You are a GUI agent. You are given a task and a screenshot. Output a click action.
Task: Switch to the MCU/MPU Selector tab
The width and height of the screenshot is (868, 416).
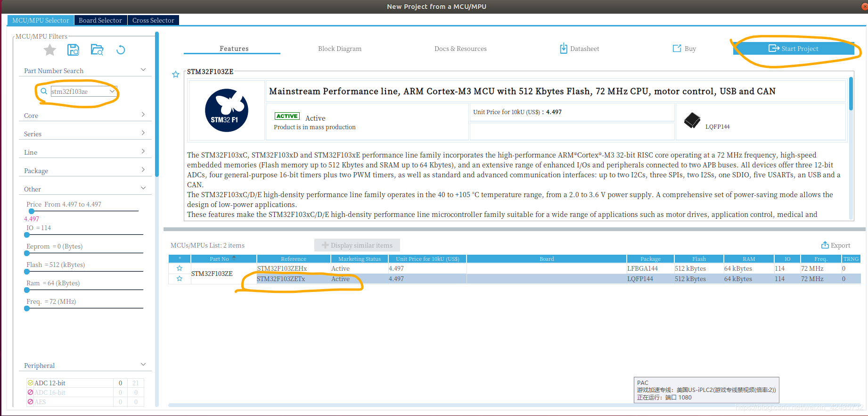click(x=41, y=20)
